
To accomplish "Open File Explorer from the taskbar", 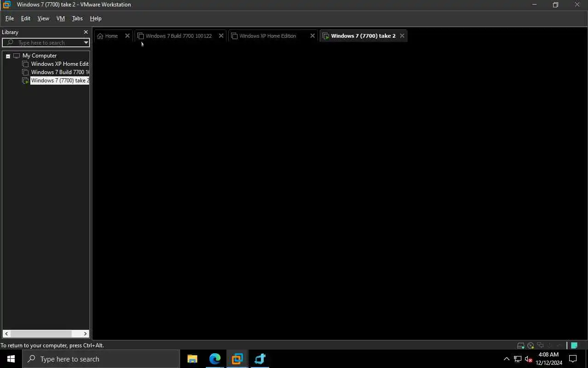I will point(192,359).
